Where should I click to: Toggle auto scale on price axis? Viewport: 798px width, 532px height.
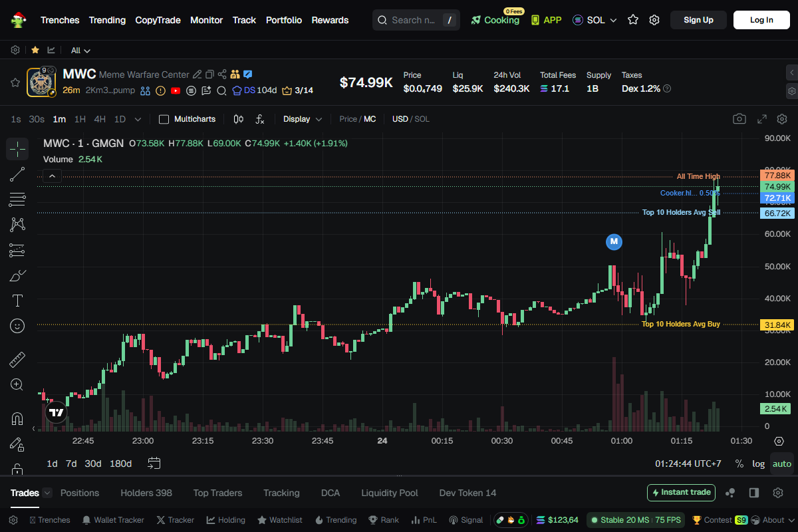[782, 464]
